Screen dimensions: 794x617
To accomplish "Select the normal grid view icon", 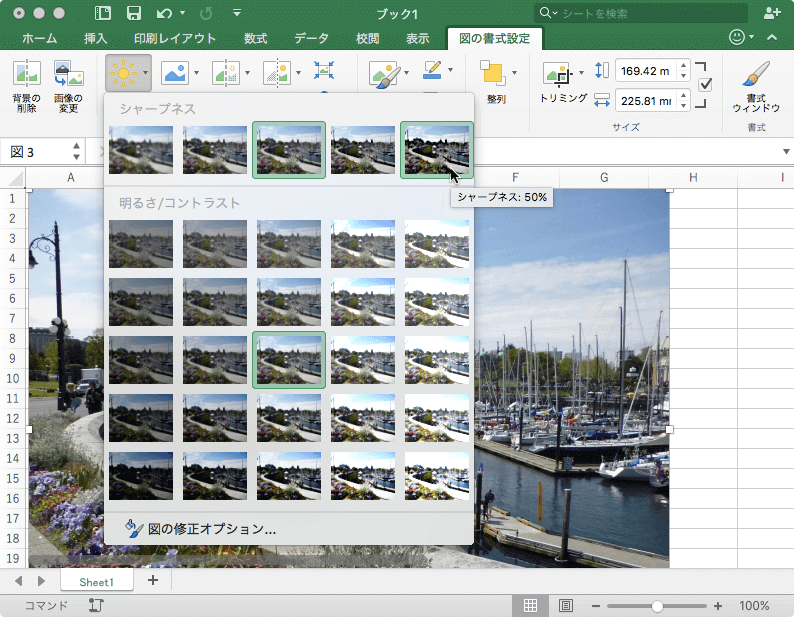I will click(x=530, y=606).
